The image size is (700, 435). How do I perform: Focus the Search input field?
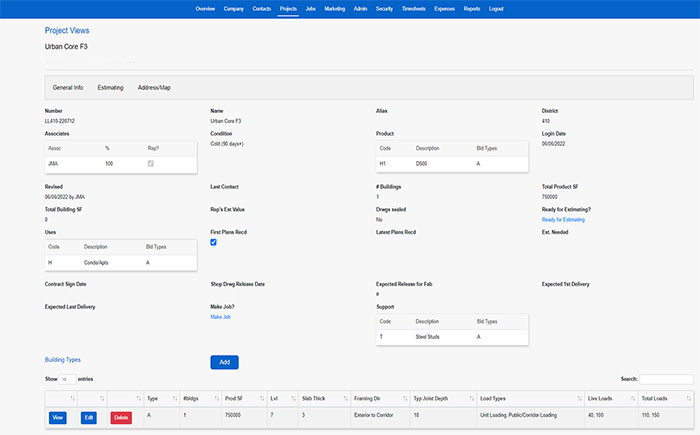666,379
